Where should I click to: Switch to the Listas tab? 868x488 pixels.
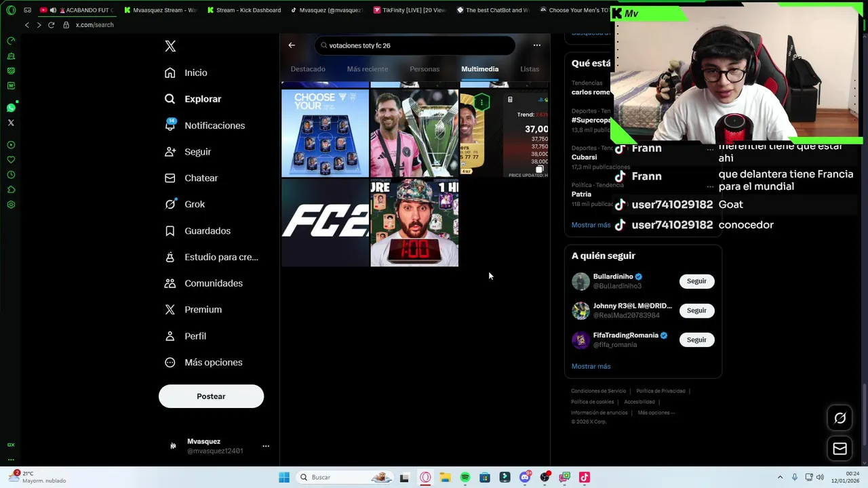point(530,69)
